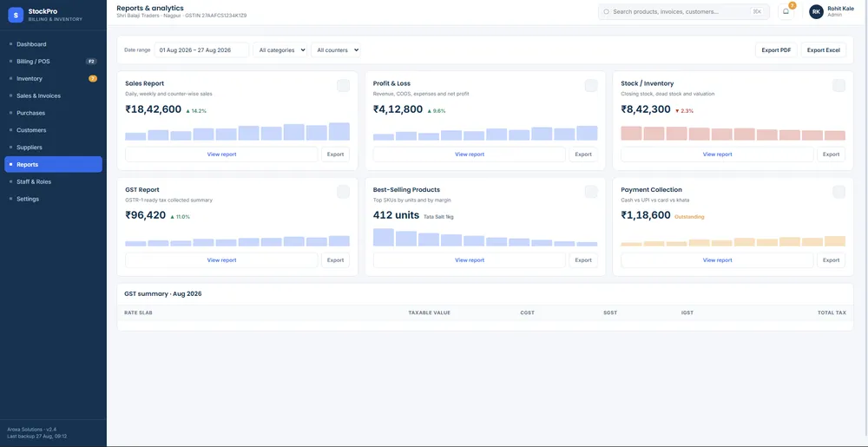Viewport: 868px width, 447px height.
Task: Click the ₹18,42,600 sales figure
Action: point(154,109)
